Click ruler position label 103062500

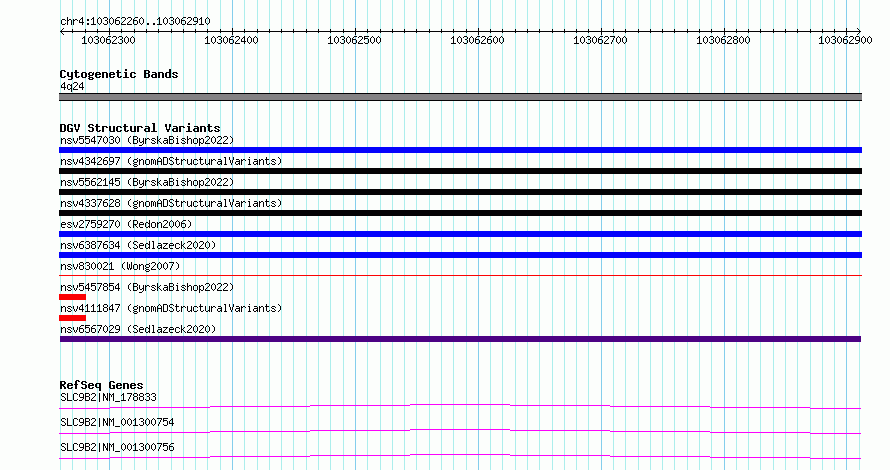354,40
